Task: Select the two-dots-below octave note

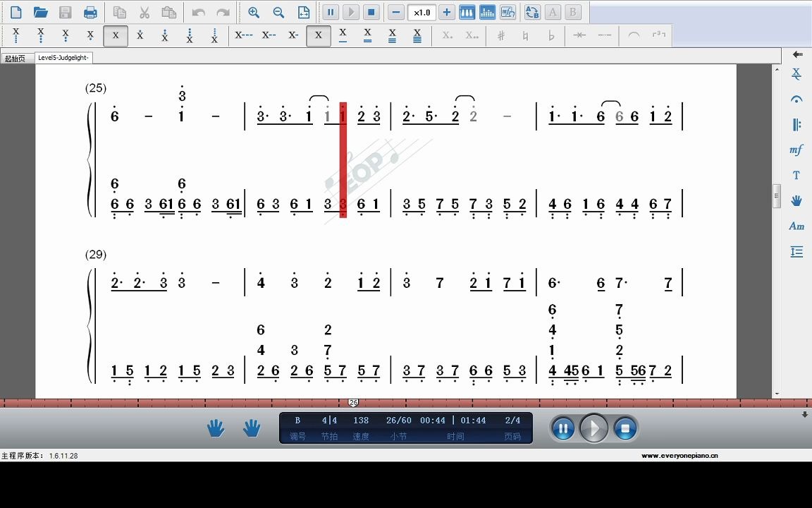Action: click(x=66, y=35)
